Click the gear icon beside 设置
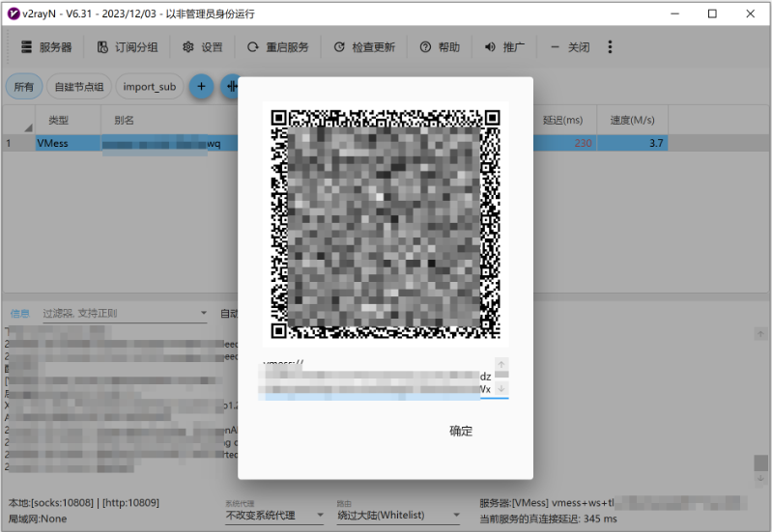This screenshot has height=532, width=772. pos(188,47)
